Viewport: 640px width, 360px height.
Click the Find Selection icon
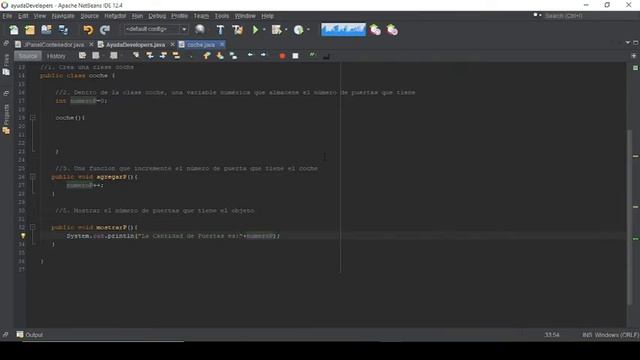pos(136,56)
